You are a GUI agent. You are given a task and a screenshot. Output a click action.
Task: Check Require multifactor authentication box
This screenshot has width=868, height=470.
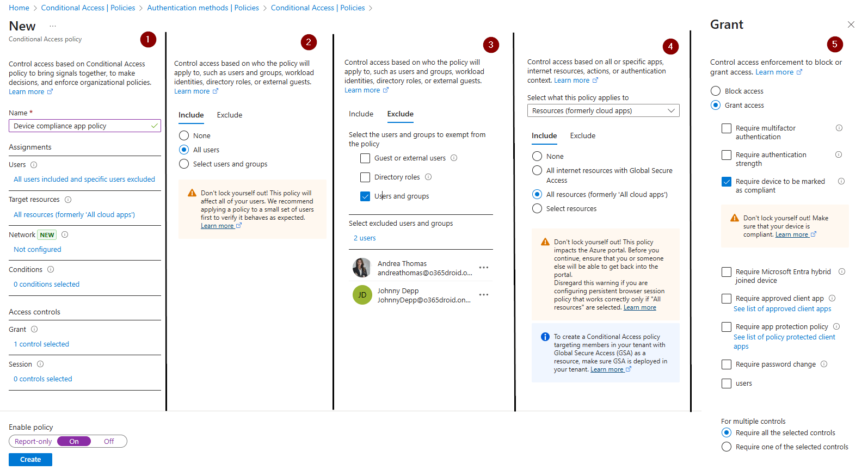(x=727, y=128)
